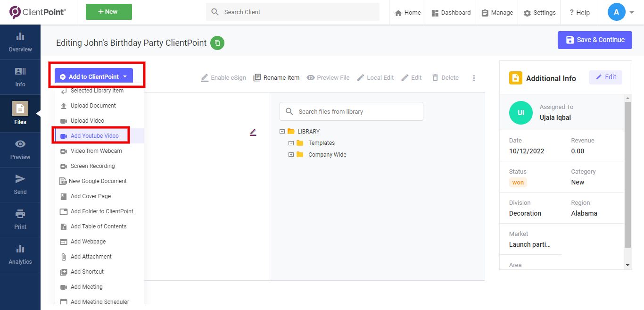The height and width of the screenshot is (310, 644).
Task: Choose Add Attachment
Action: [x=99, y=257]
